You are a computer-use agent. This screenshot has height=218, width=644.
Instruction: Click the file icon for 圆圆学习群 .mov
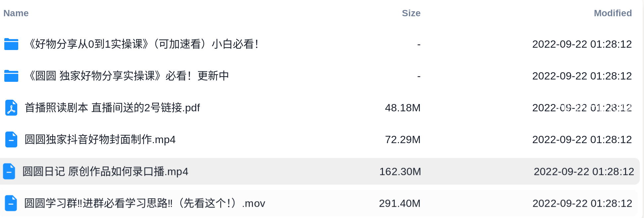[11, 203]
